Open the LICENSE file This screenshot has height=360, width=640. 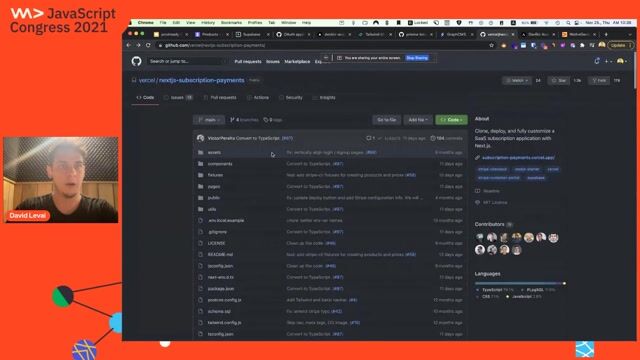(x=216, y=243)
